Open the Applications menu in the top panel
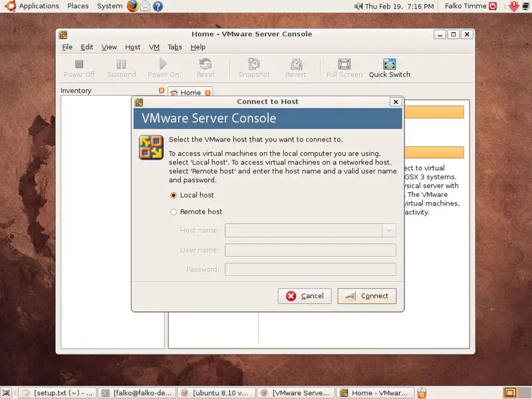The height and width of the screenshot is (399, 532). (x=39, y=6)
